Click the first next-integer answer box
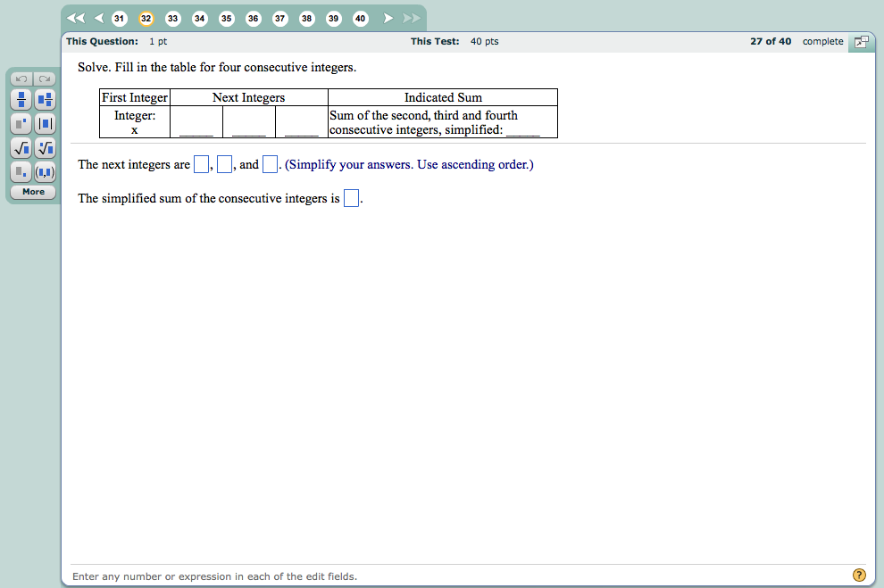 point(201,165)
